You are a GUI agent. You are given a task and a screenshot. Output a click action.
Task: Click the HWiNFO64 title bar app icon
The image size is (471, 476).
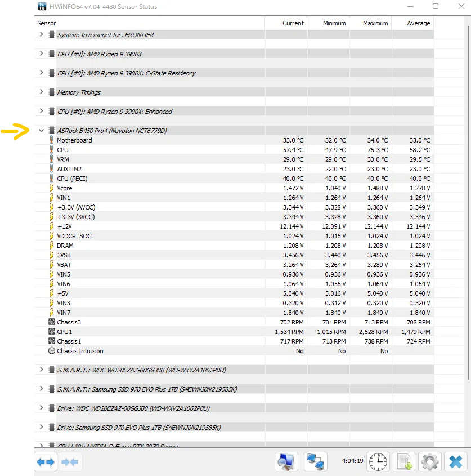point(42,6)
